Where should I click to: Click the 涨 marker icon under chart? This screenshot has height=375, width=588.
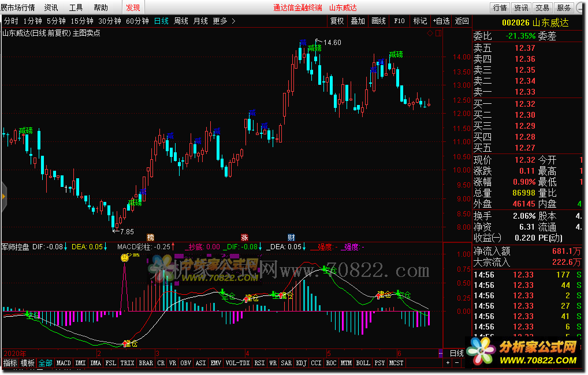244,237
